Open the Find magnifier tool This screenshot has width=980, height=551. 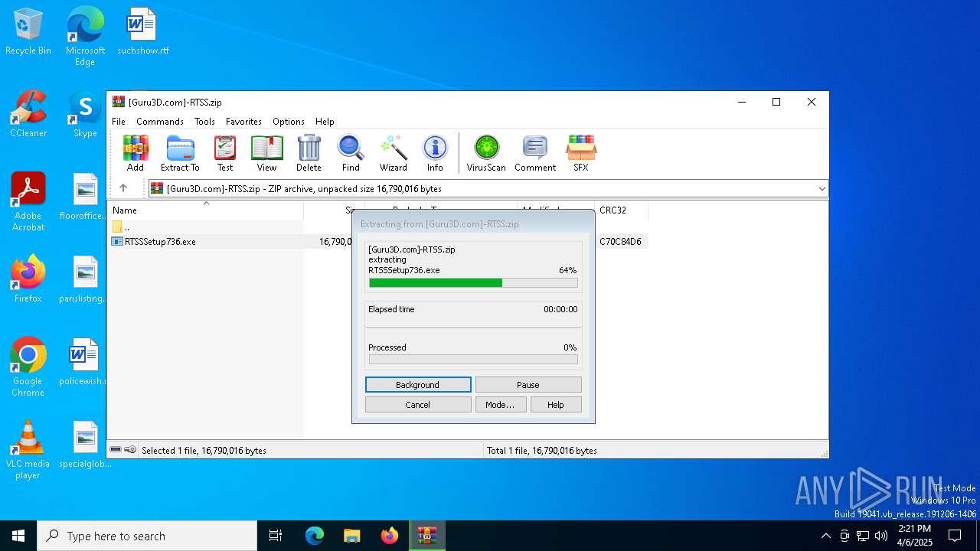[351, 153]
